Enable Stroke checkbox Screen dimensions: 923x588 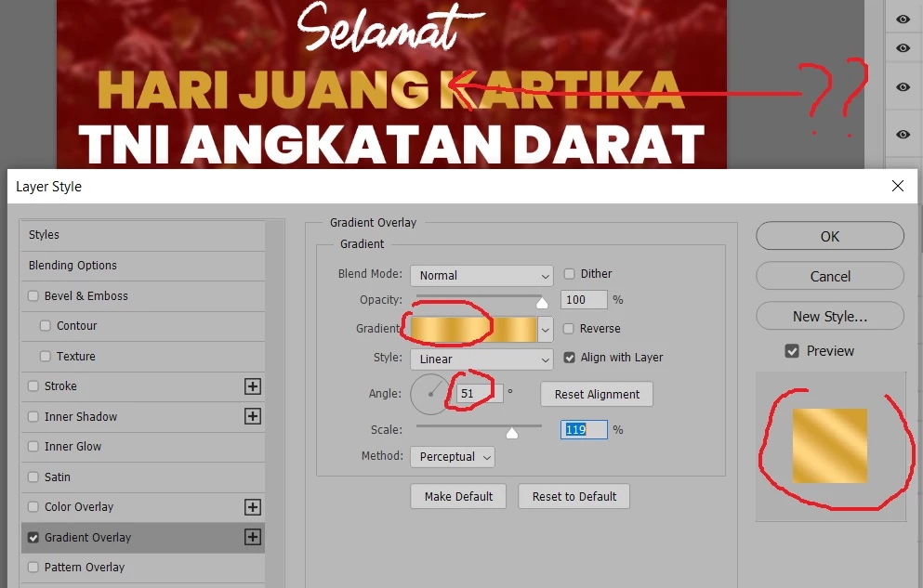click(33, 385)
